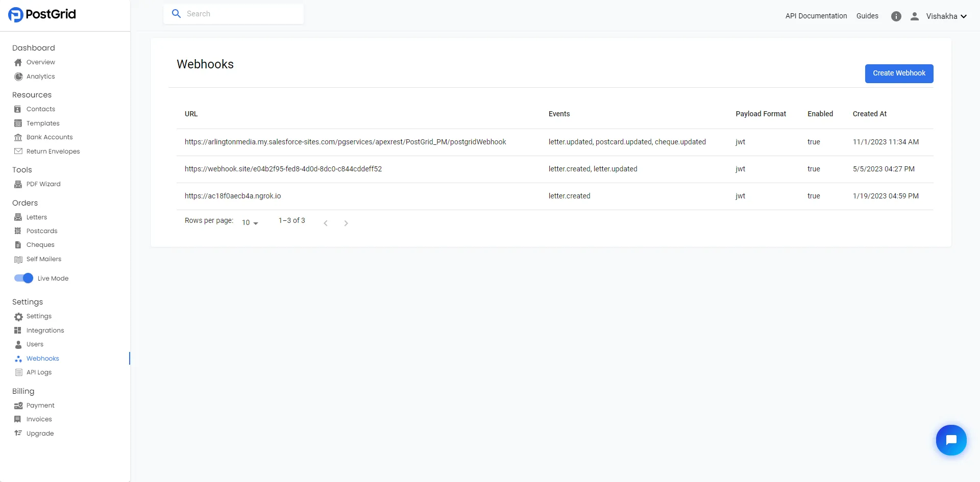
Task: Go to the next page of webhooks
Action: coord(347,223)
